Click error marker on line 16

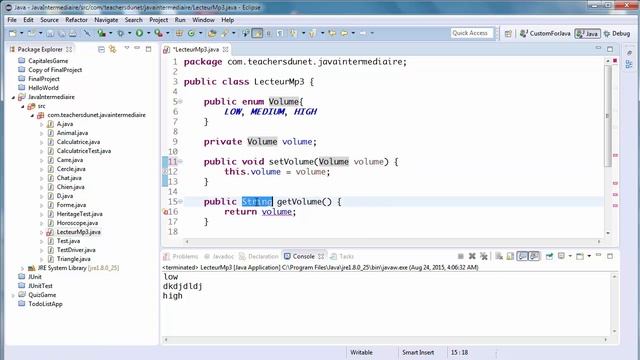(x=165, y=212)
